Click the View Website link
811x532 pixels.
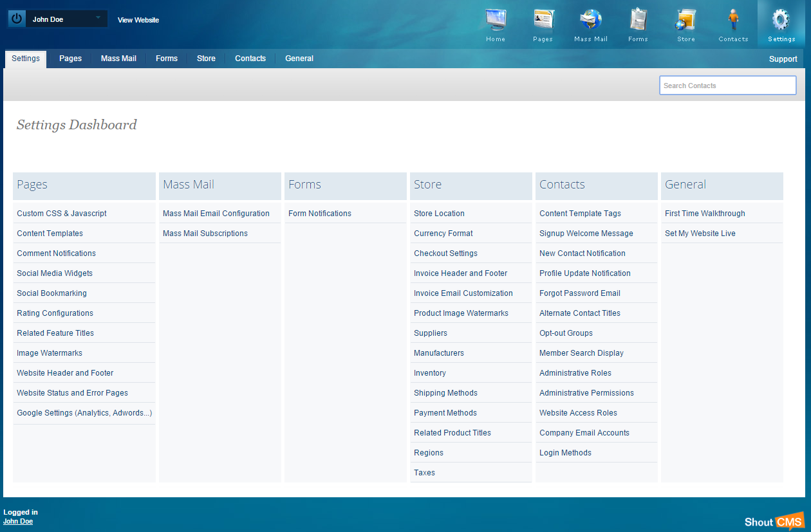138,20
